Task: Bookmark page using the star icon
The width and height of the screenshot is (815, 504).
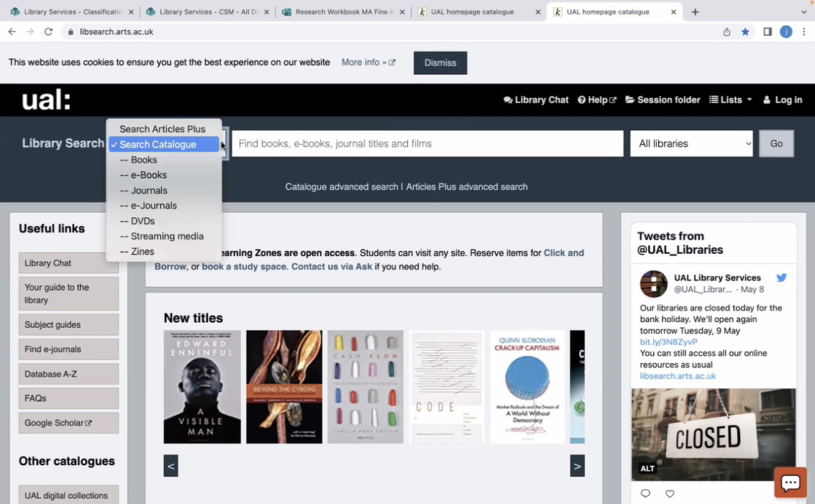Action: click(745, 32)
